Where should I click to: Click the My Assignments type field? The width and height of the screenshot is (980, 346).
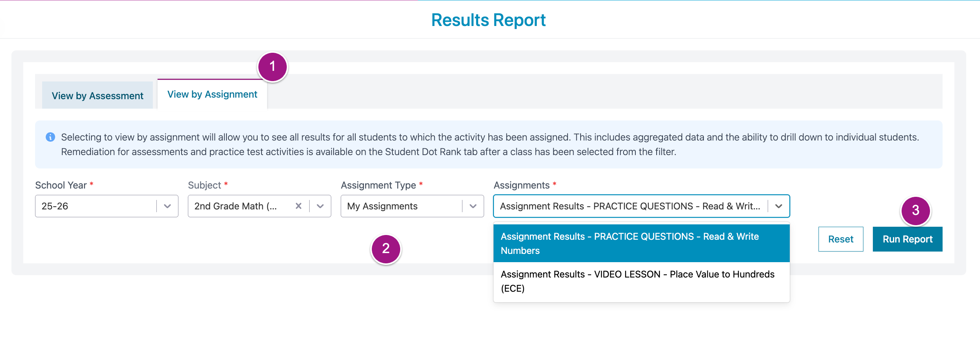click(x=400, y=206)
